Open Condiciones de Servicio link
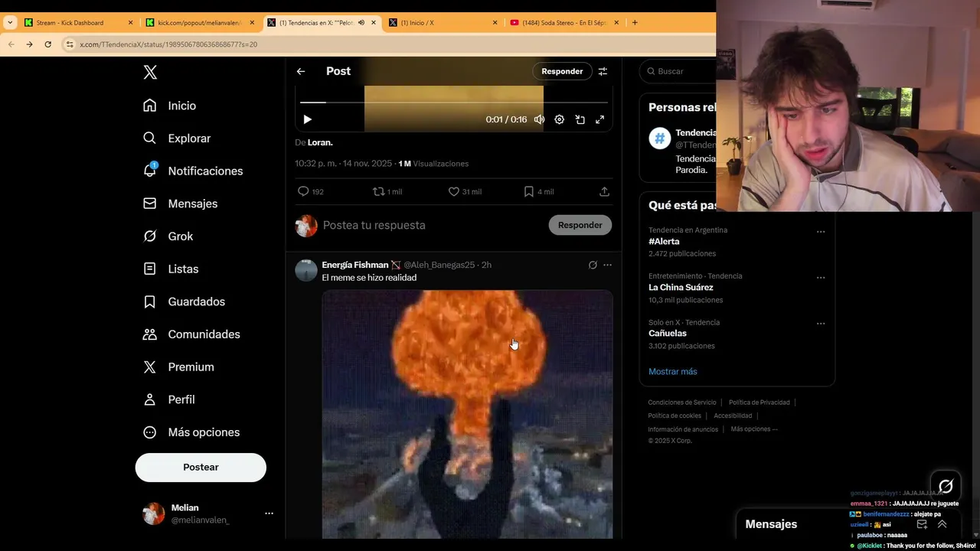 pyautogui.click(x=682, y=403)
